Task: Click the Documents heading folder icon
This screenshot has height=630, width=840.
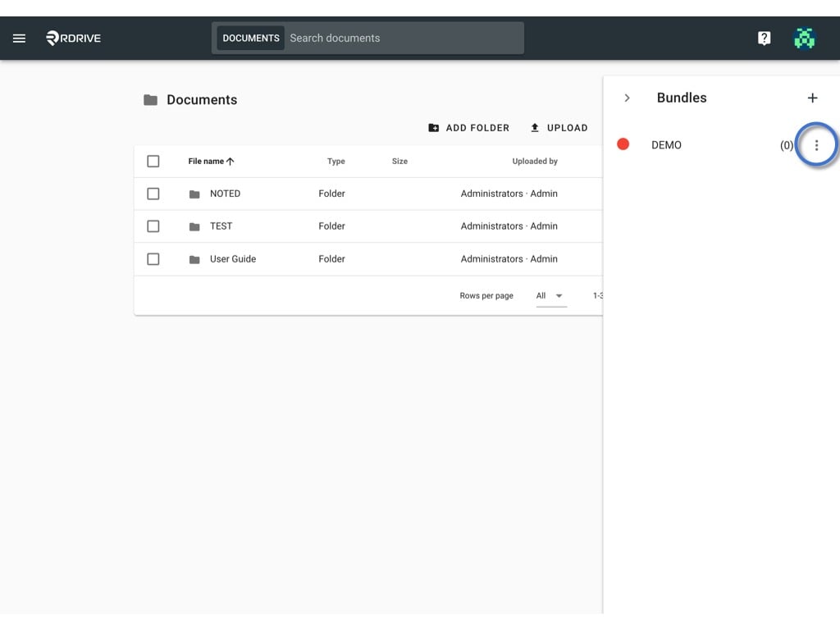Action: 151,99
